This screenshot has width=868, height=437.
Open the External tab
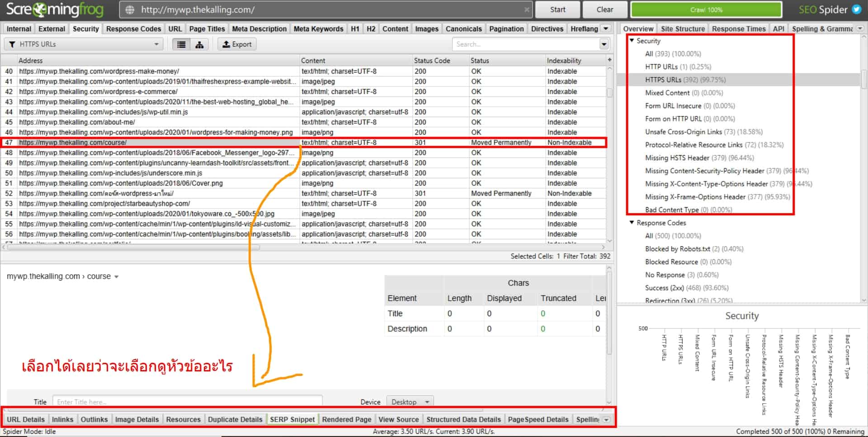[52, 28]
